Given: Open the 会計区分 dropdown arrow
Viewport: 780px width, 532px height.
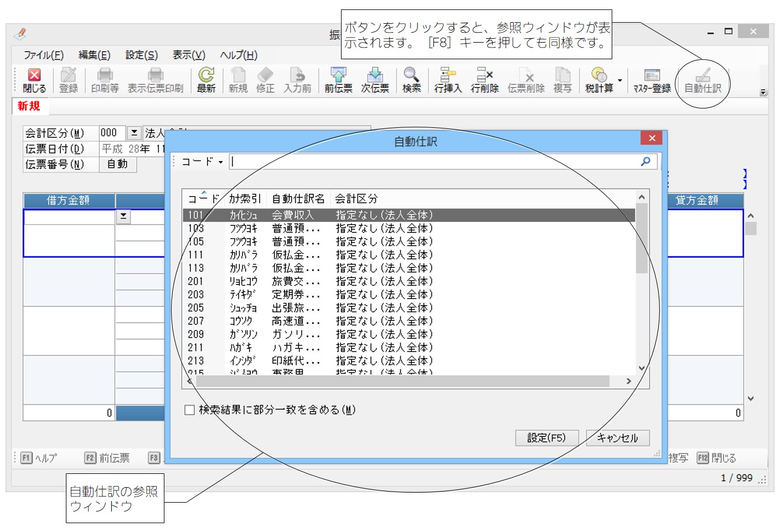Looking at the screenshot, I should click(134, 133).
